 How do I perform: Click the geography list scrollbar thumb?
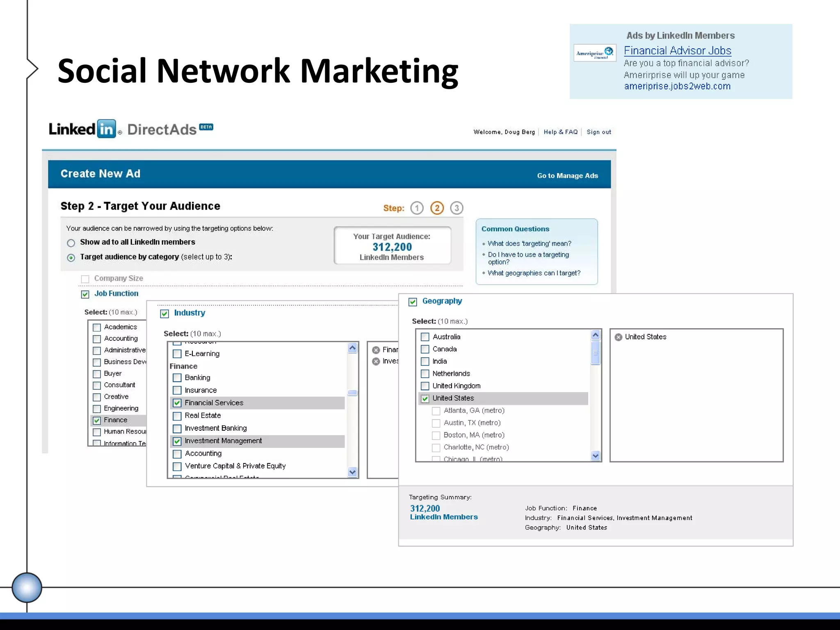tap(596, 353)
